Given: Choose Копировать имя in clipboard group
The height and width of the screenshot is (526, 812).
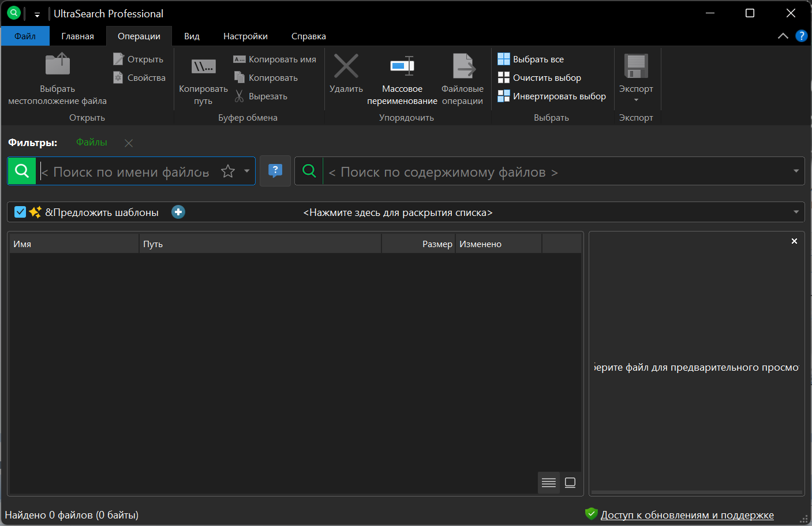Looking at the screenshot, I should point(275,59).
